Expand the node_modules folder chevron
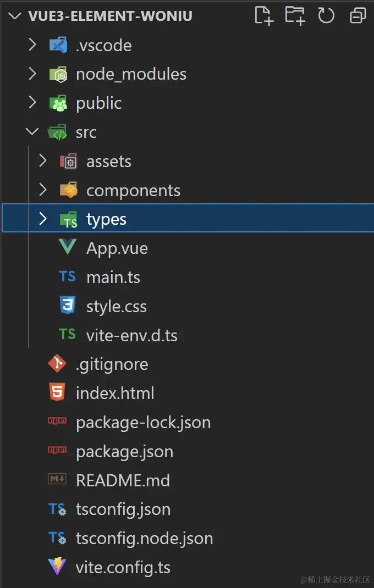Viewport: 374px width, 588px height. (32, 74)
